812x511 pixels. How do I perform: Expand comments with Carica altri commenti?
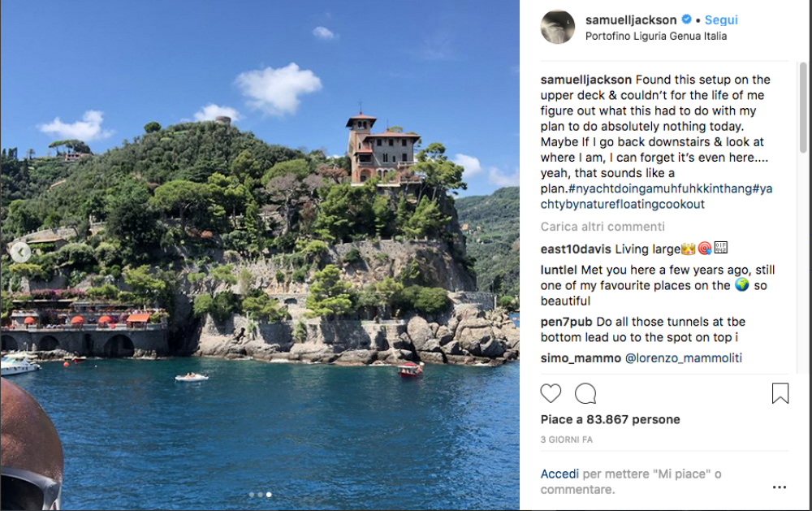tap(603, 227)
